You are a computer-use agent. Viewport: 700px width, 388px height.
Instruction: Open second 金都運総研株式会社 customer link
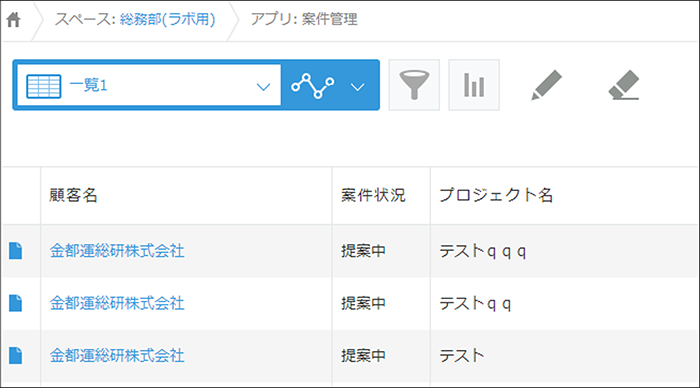[117, 304]
